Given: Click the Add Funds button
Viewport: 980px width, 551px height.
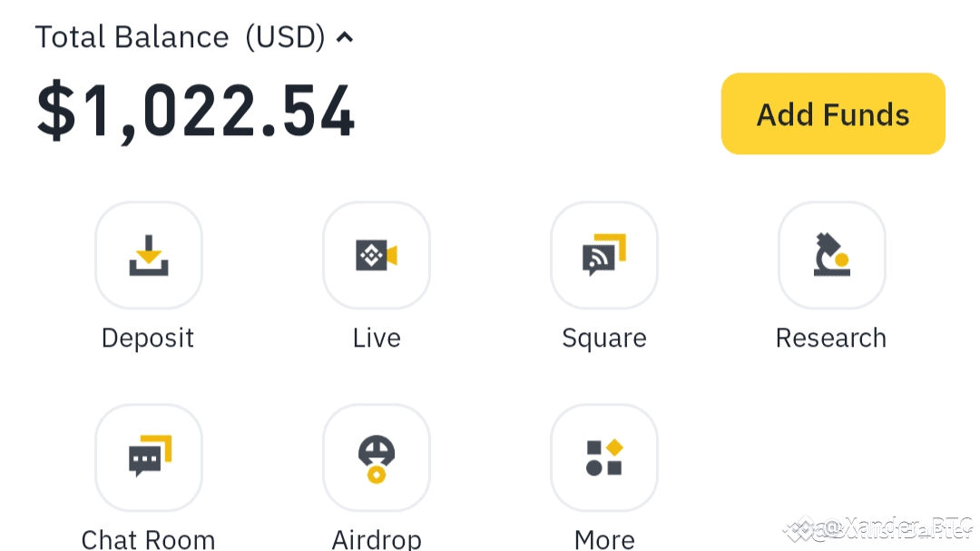Looking at the screenshot, I should click(x=833, y=113).
